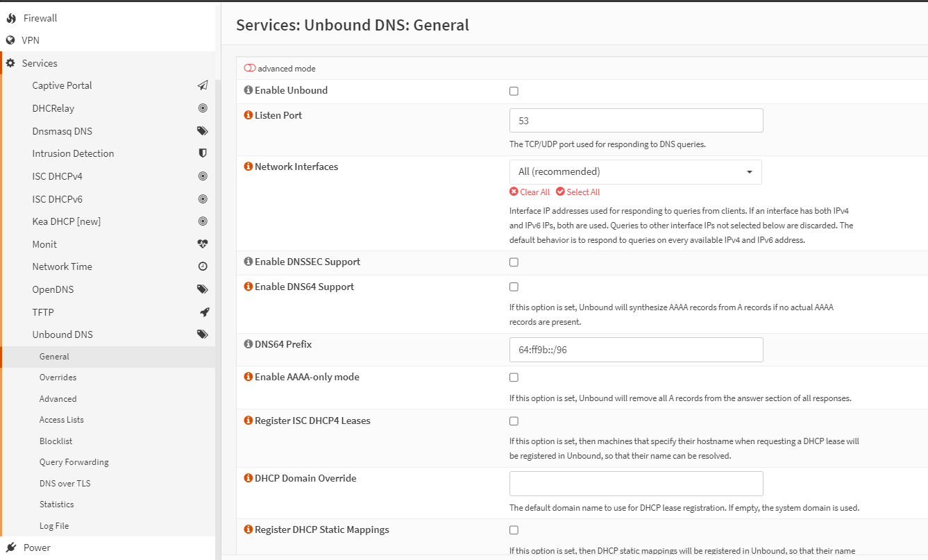The width and height of the screenshot is (928, 560).
Task: Click the Network Time clock icon
Action: coord(203,266)
